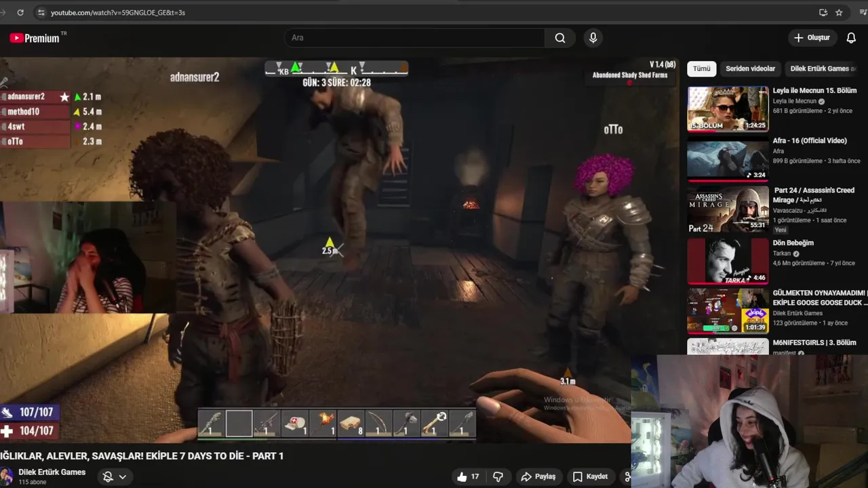Open the Dön Bebeğim Tarkan thumbnail
This screenshot has width=868, height=488.
pos(728,261)
